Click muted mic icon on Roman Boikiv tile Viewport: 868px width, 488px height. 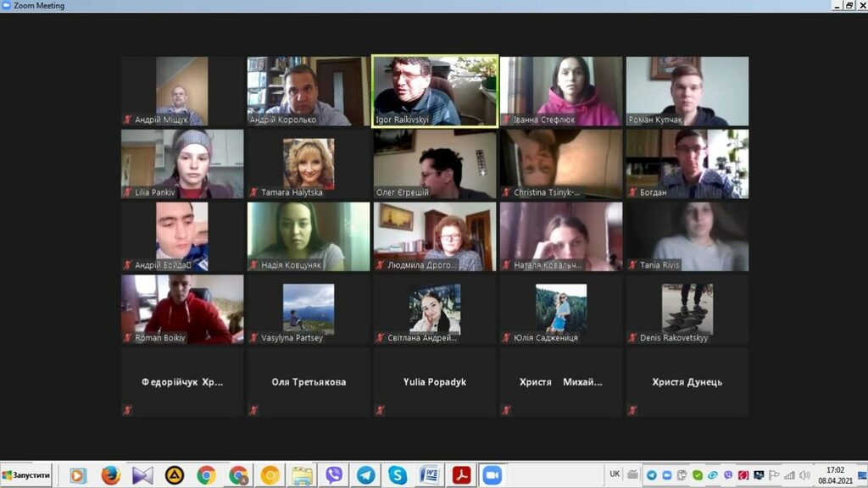(128, 338)
